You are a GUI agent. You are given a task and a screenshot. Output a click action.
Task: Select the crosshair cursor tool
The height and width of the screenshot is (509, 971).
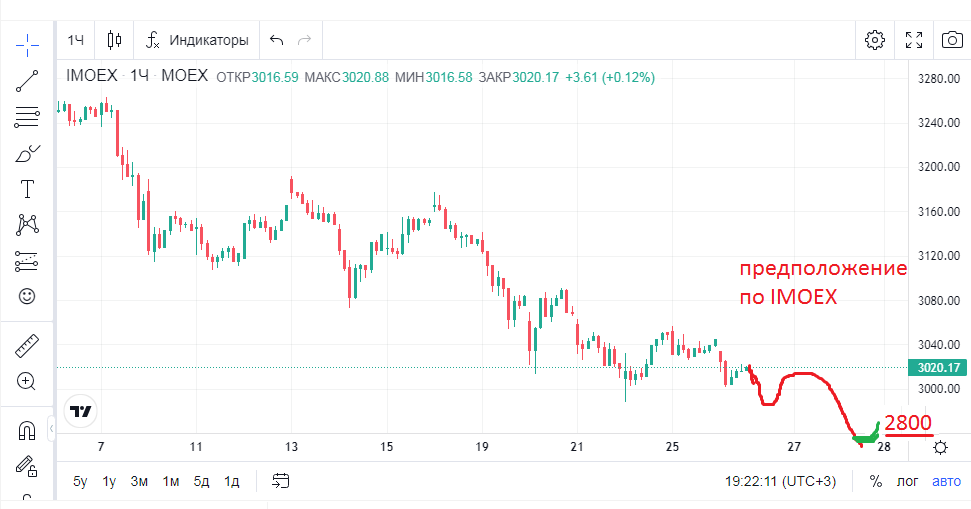[27, 45]
